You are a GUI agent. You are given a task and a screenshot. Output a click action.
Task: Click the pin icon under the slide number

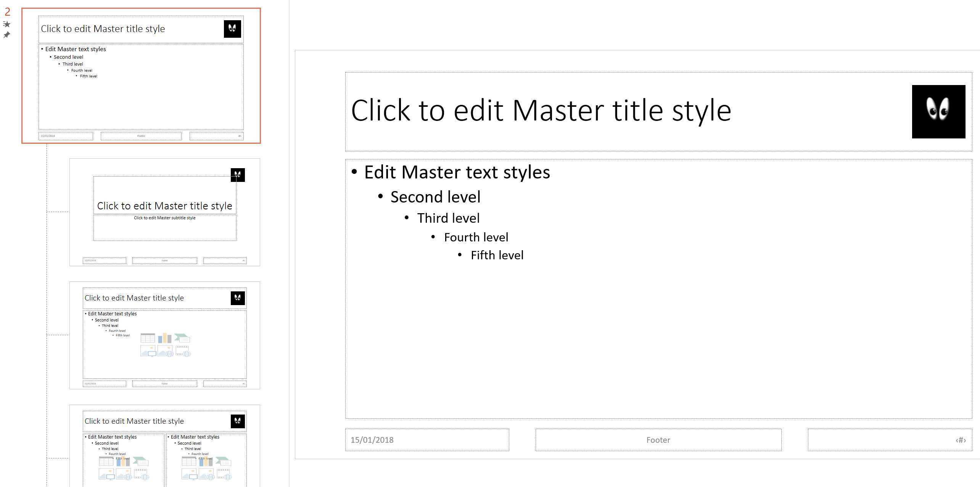(6, 35)
